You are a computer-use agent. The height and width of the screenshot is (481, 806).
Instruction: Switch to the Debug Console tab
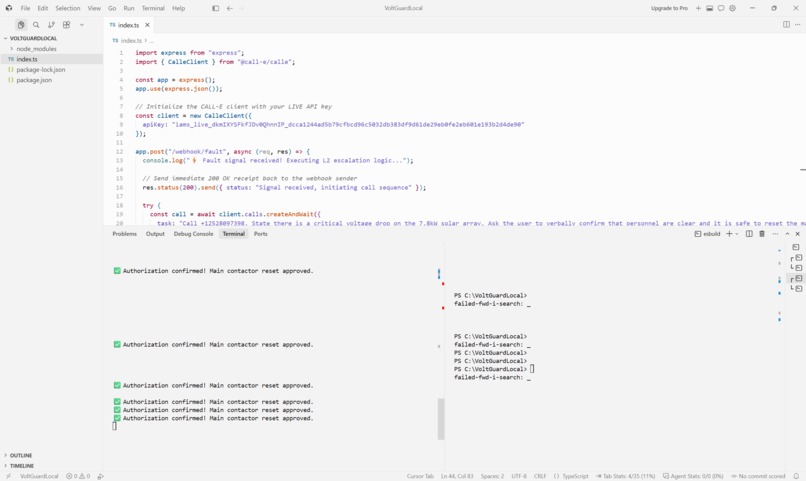pyautogui.click(x=193, y=234)
